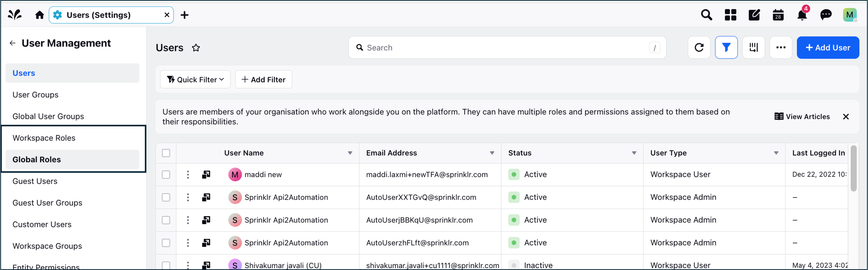The height and width of the screenshot is (270, 868).
Task: Open notifications bell icon
Action: (802, 15)
